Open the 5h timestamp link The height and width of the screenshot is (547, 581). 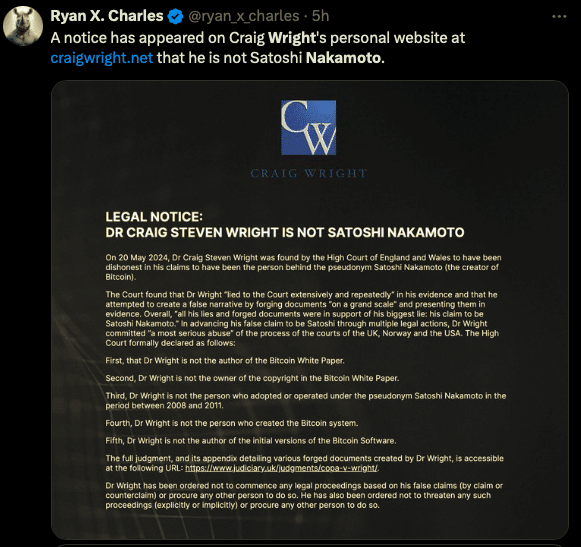321,16
